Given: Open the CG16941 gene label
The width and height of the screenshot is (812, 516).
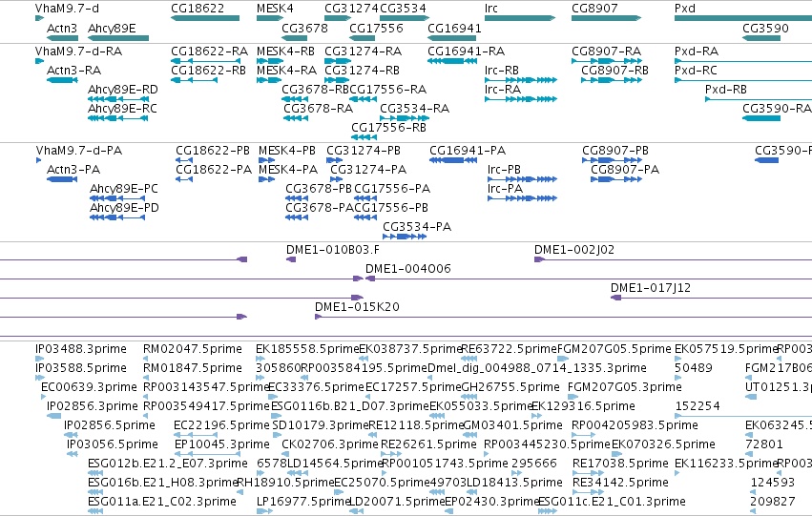Looking at the screenshot, I should [455, 28].
